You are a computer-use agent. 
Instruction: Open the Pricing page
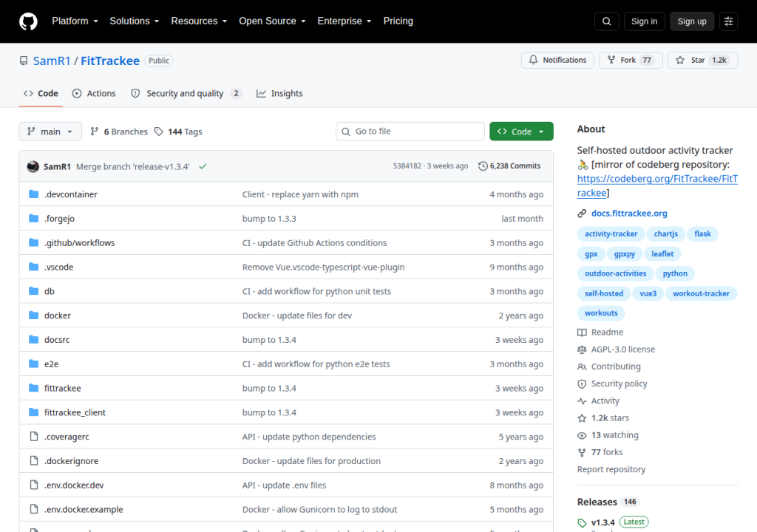coord(398,21)
